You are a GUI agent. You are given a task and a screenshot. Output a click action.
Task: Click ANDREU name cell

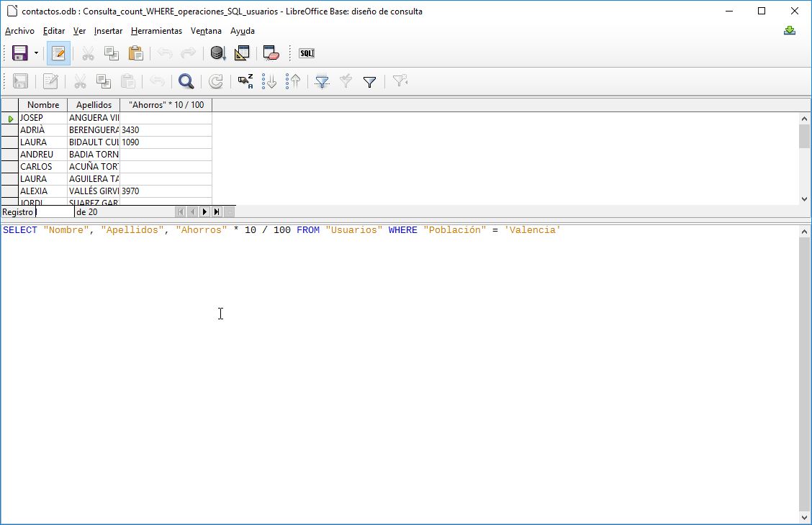coord(43,154)
